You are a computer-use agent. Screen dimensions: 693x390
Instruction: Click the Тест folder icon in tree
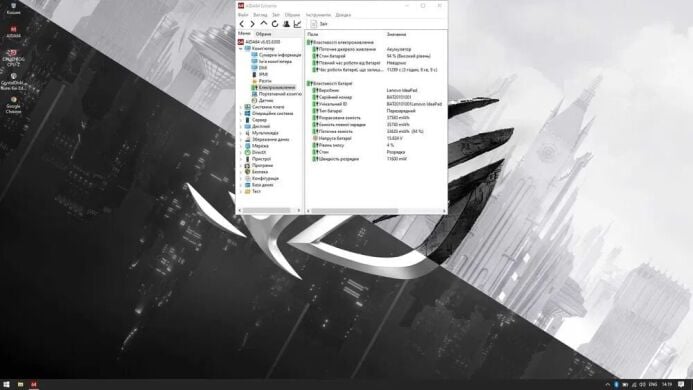pyautogui.click(x=248, y=191)
